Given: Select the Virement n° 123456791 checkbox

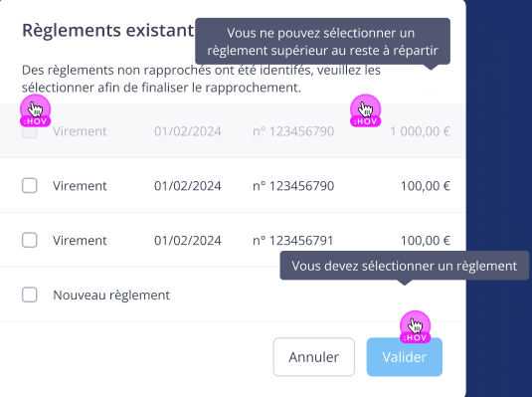Looking at the screenshot, I should coord(30,241).
